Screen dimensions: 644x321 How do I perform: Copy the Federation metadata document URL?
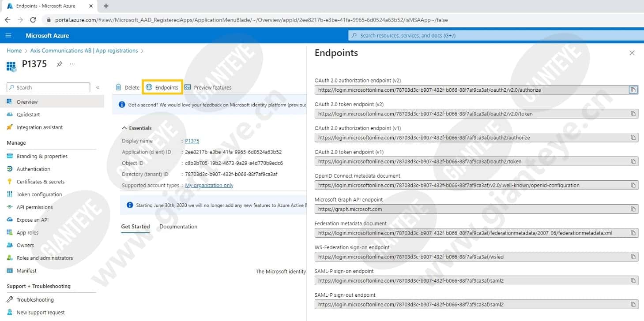click(633, 233)
